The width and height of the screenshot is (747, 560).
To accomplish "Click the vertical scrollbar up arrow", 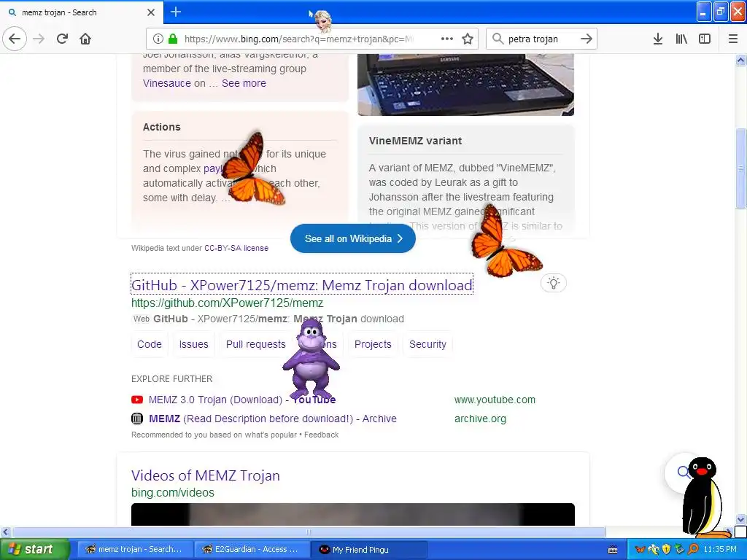I will pos(741,60).
